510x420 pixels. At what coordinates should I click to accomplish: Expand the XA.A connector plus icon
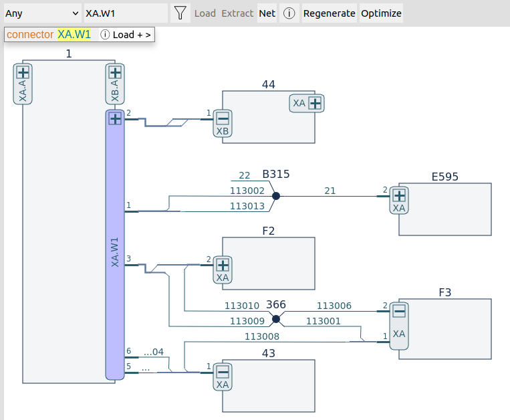23,73
